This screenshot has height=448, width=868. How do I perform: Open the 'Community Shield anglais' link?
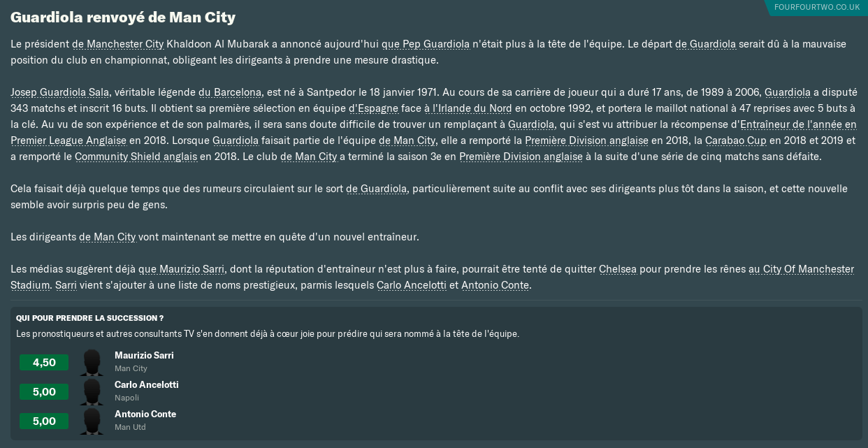coord(136,157)
